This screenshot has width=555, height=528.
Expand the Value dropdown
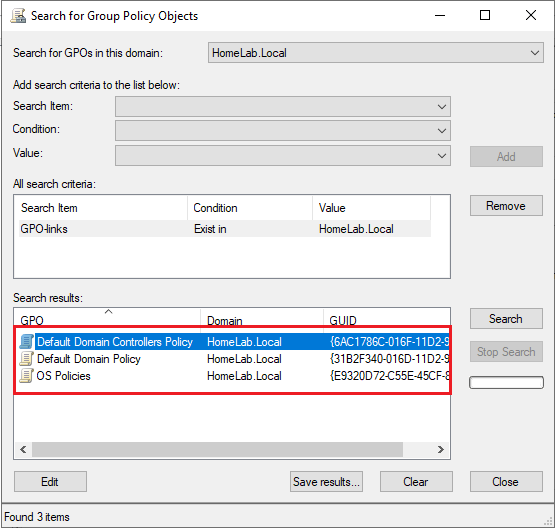coord(283,155)
